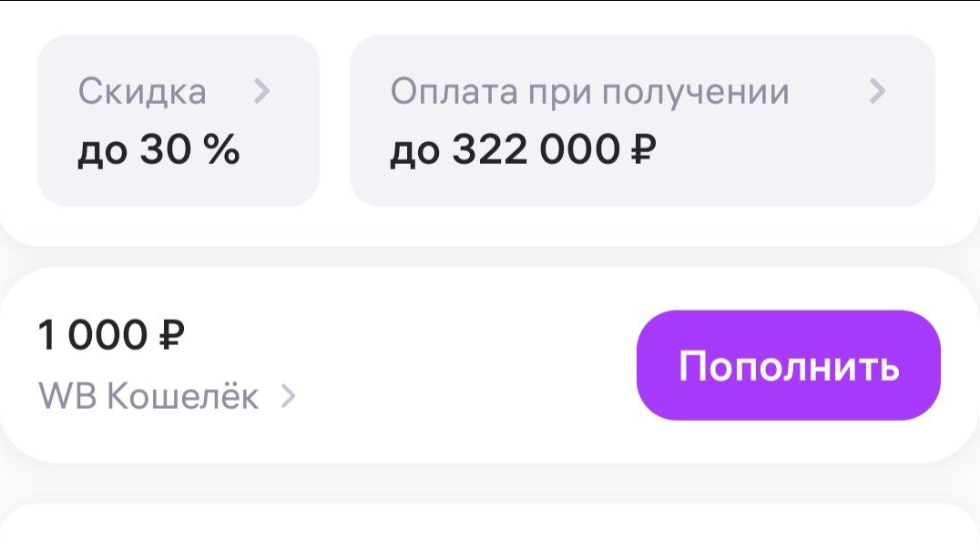The image size is (980, 560).
Task: Tap the 1 000 ₽ wallet balance
Action: pyautogui.click(x=112, y=335)
